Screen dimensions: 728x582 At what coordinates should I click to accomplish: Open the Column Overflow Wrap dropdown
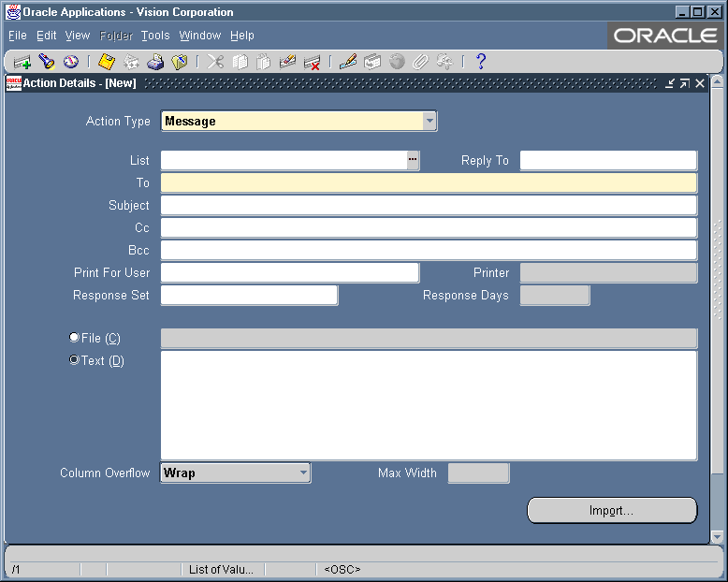pyautogui.click(x=303, y=473)
